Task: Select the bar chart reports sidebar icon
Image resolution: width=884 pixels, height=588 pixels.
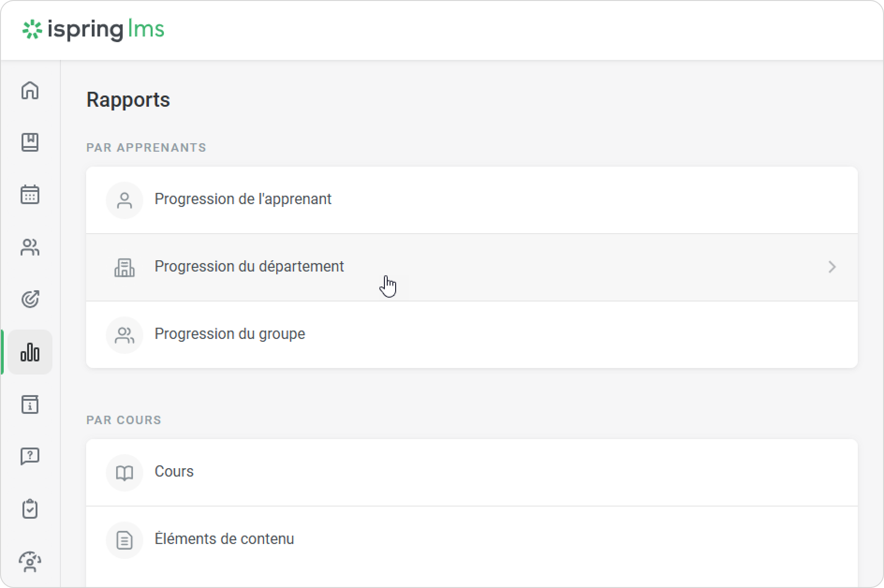Action: pos(30,352)
